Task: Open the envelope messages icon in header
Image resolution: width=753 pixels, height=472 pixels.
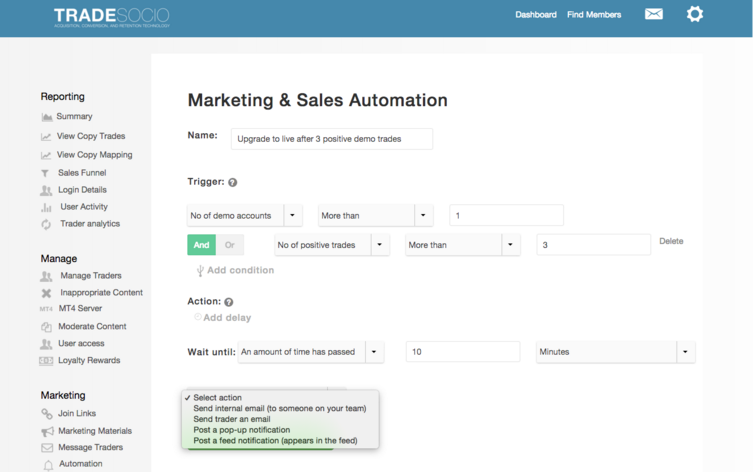Action: pos(653,14)
